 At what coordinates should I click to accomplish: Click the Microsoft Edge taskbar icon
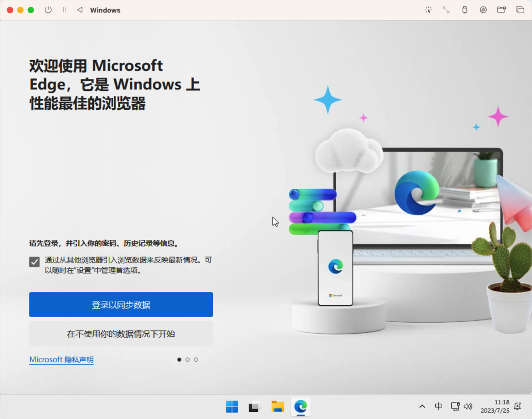(x=300, y=407)
